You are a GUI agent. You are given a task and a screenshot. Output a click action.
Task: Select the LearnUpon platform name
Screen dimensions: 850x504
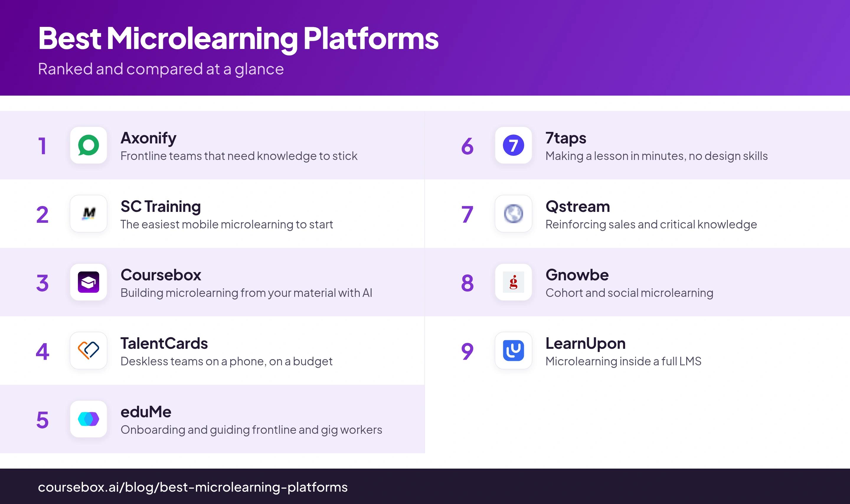click(586, 343)
